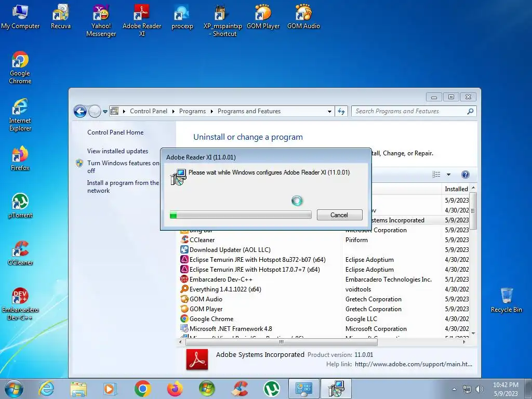Open XP_mspaintxp shortcut on desktop

point(222,20)
